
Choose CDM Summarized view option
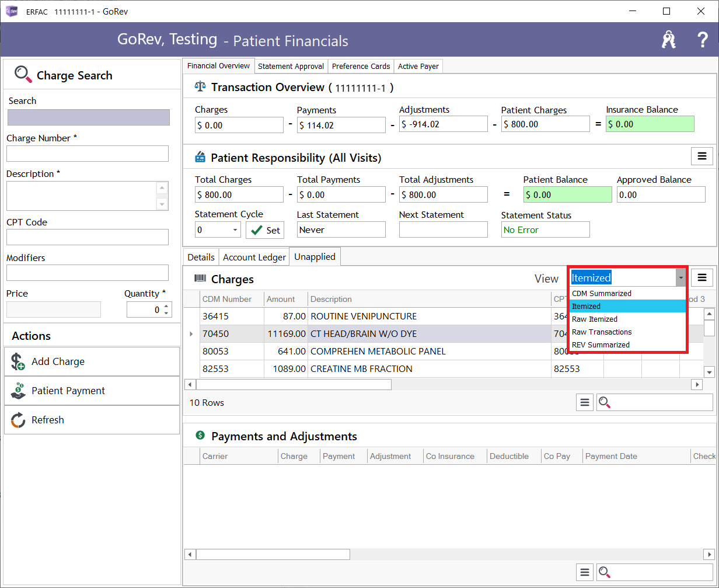click(x=627, y=294)
